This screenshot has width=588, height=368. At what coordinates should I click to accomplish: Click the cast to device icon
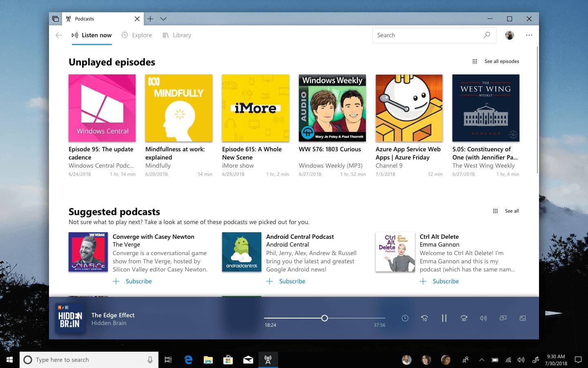[503, 318]
